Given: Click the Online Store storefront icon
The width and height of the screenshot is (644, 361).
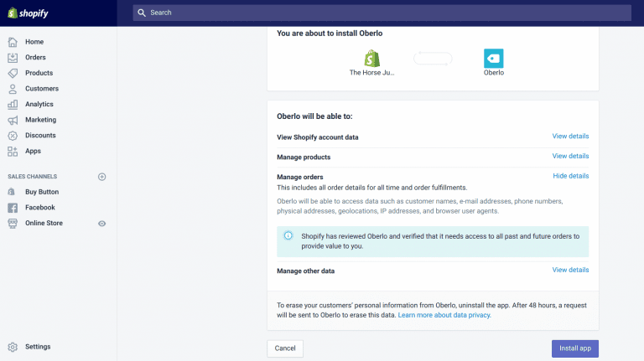Looking at the screenshot, I should pyautogui.click(x=13, y=223).
